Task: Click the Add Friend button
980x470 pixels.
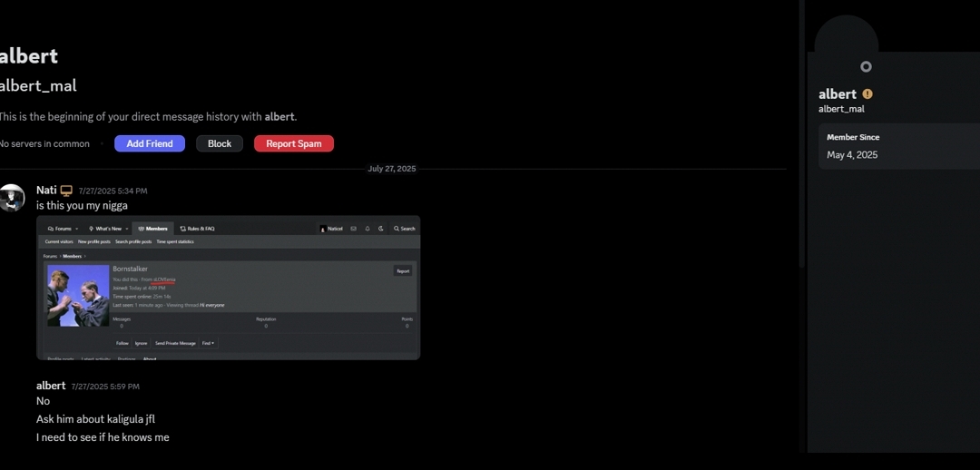Action: 150,143
